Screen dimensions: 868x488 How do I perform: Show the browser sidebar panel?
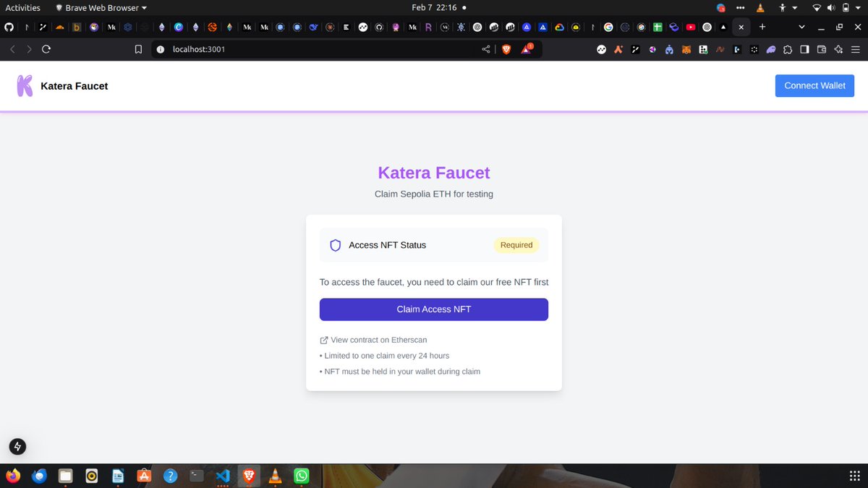coord(804,49)
